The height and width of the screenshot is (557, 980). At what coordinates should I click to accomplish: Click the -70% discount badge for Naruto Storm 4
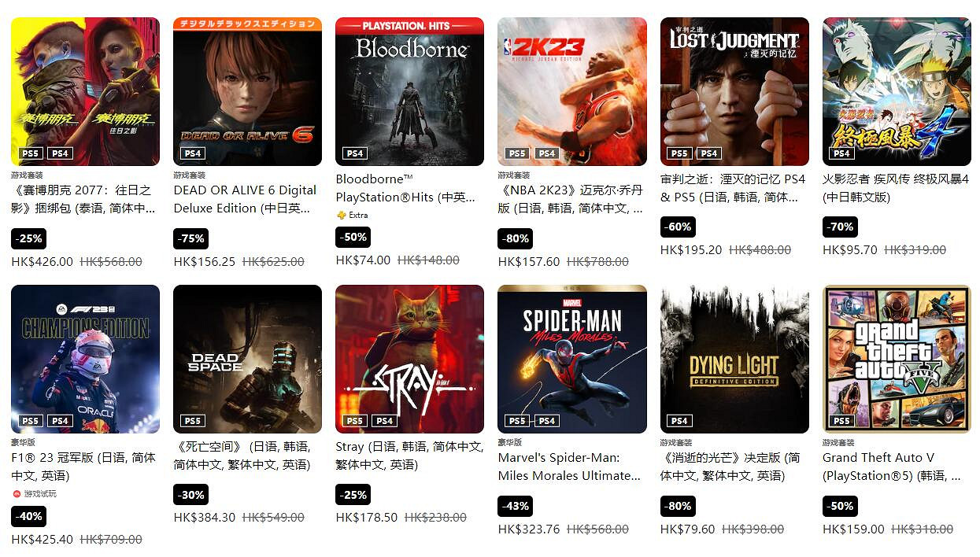pos(840,227)
